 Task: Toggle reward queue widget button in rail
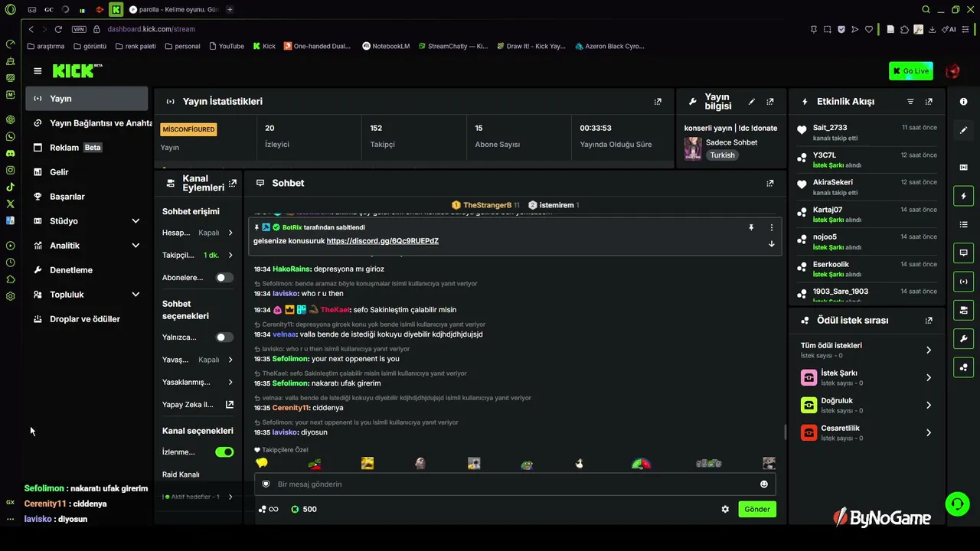pos(964,367)
